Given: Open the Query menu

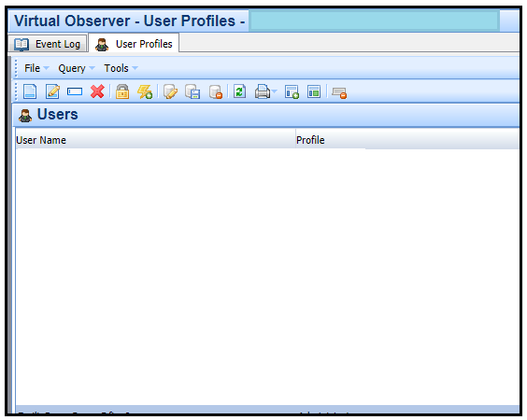Looking at the screenshot, I should coord(77,68).
